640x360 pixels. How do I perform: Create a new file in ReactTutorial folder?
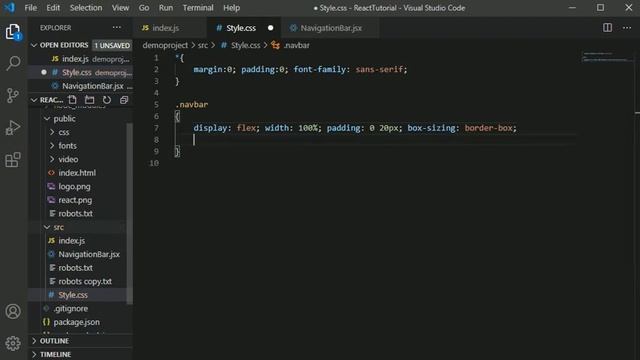click(73, 100)
